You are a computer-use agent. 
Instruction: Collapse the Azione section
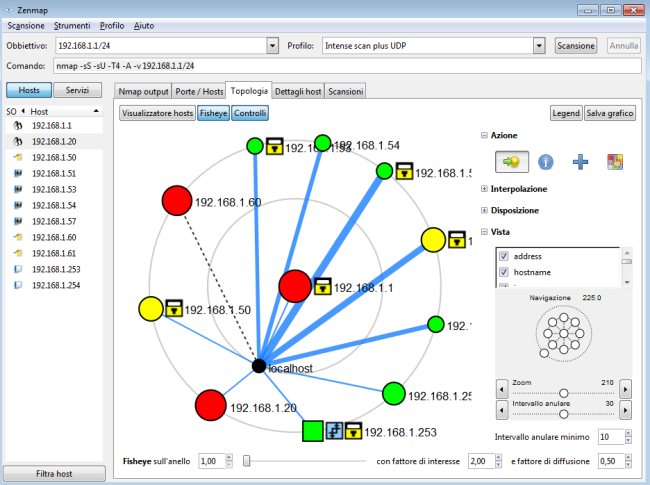point(484,135)
